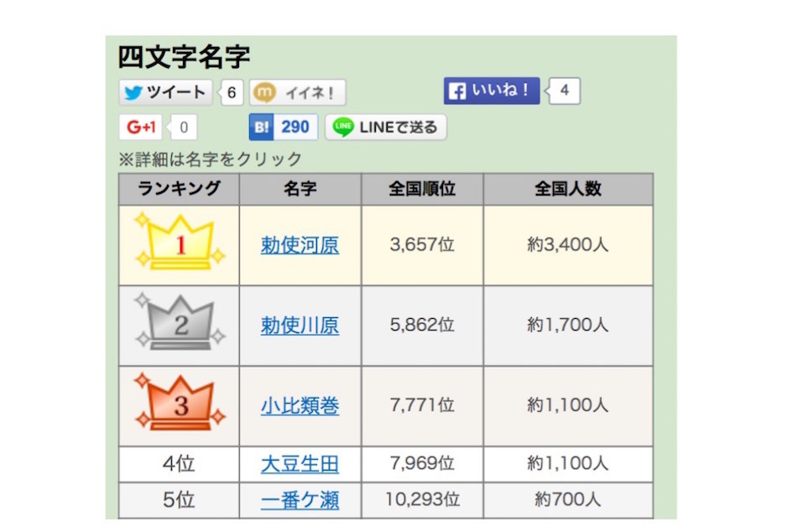Image resolution: width=797 pixels, height=532 pixels.
Task: Click the Google +1 count bubble
Action: click(x=184, y=128)
